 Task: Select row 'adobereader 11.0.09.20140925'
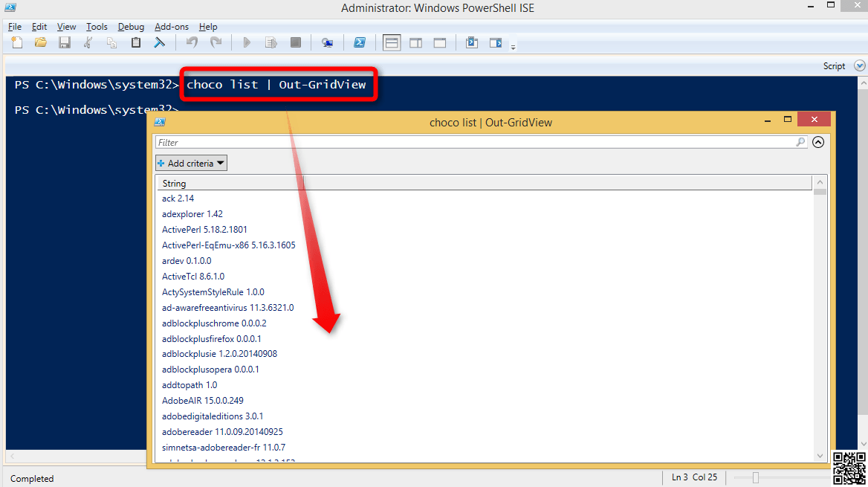tap(485, 431)
